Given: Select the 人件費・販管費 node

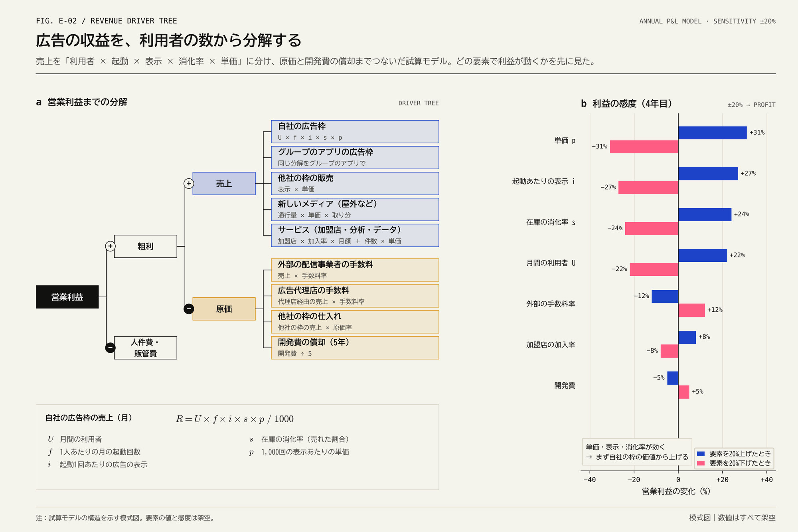Looking at the screenshot, I should 146,348.
